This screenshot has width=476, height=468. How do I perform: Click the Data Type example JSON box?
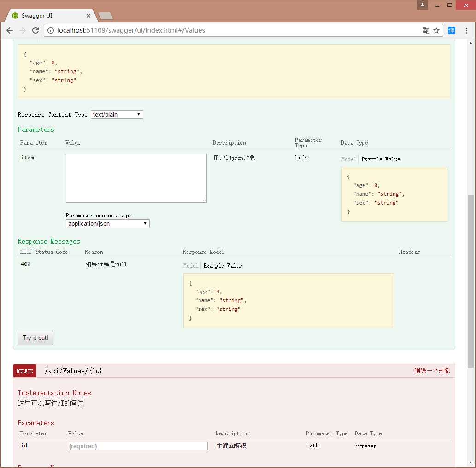(x=394, y=194)
